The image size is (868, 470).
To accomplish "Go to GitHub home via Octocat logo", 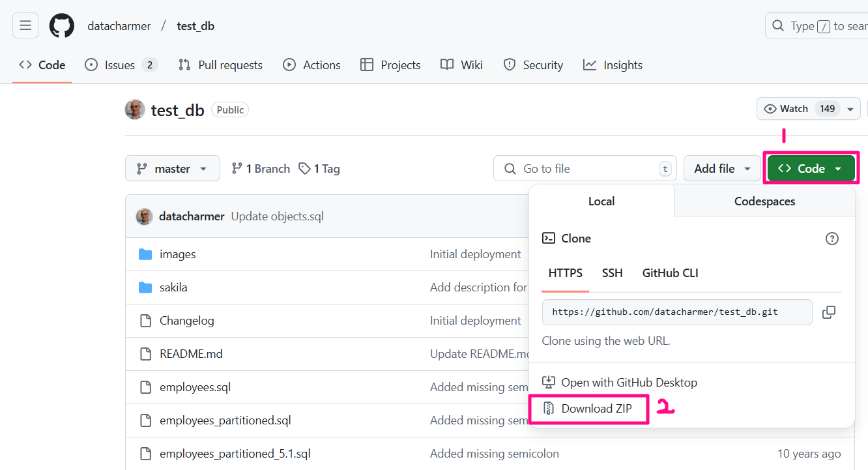I will point(62,26).
